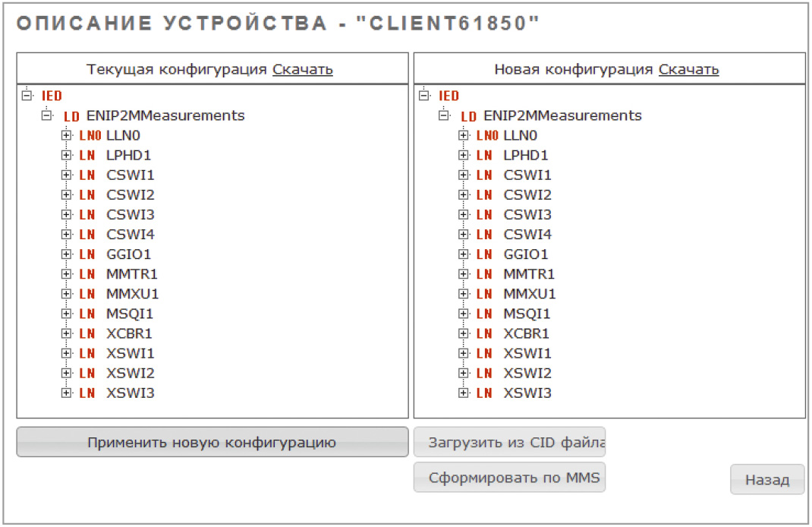This screenshot has height=527, width=812.
Task: Expand XSWI2 in new configuration tree
Action: coord(464,373)
